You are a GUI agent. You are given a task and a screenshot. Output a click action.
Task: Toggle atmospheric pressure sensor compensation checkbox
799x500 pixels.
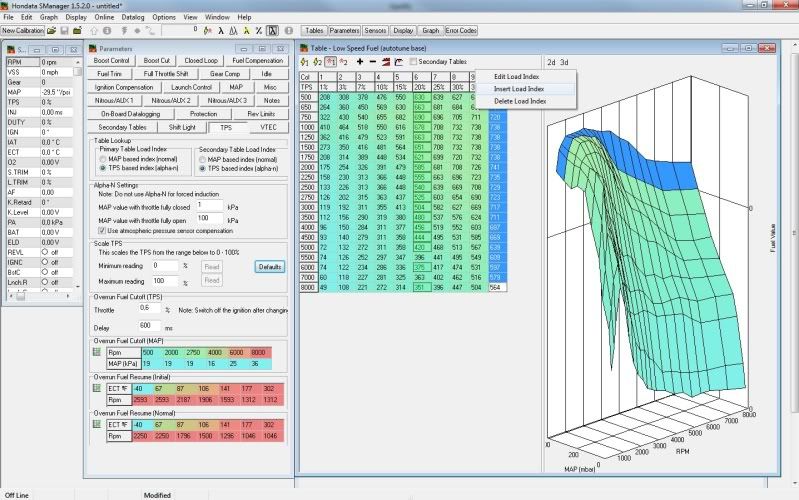coord(101,231)
